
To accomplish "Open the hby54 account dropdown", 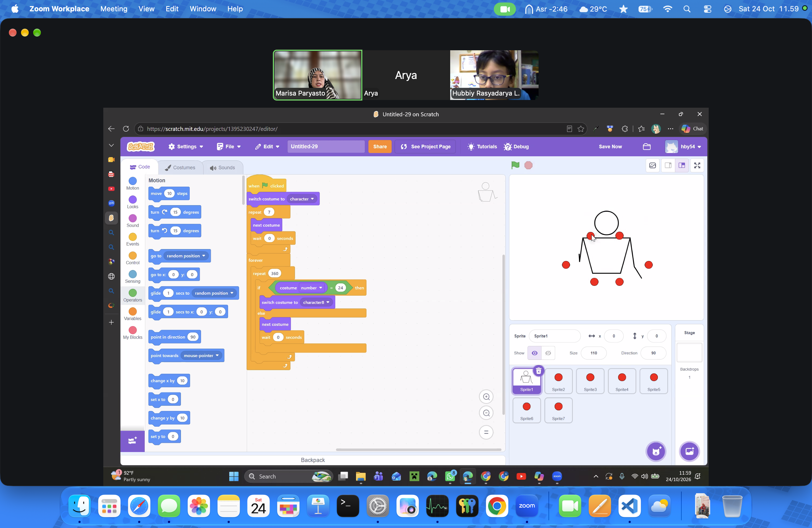I will [683, 147].
